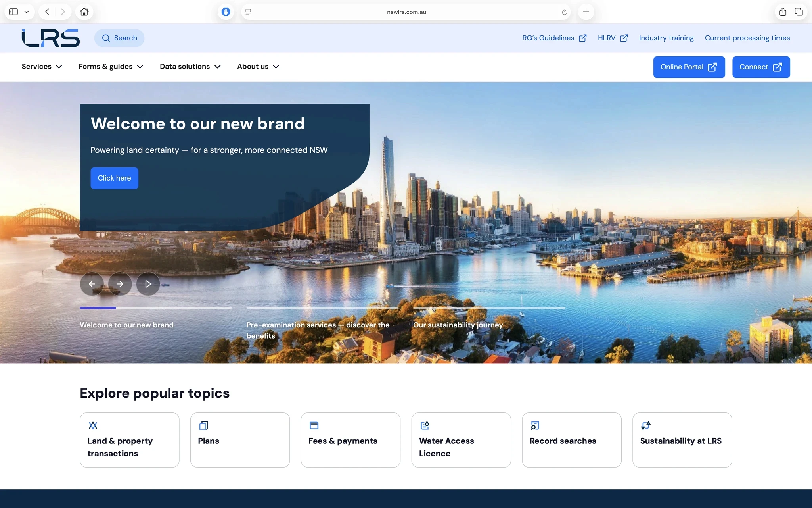This screenshot has height=508, width=812.
Task: Play the hero carousel
Action: click(148, 284)
